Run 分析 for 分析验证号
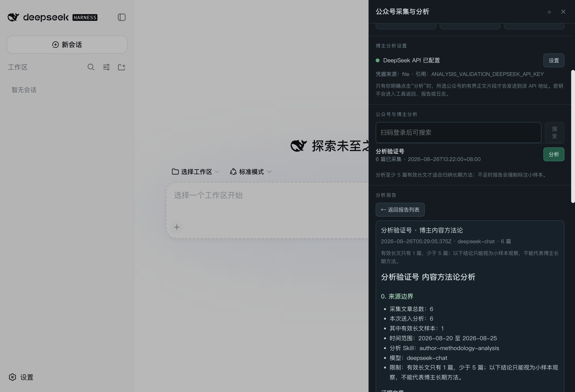The width and height of the screenshot is (575, 392). click(554, 154)
